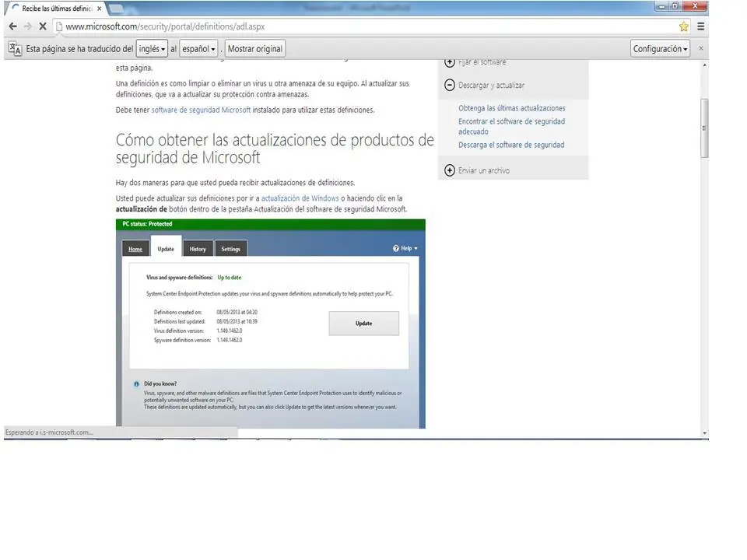
Task: Open the 'español' target language dropdown
Action: (198, 48)
